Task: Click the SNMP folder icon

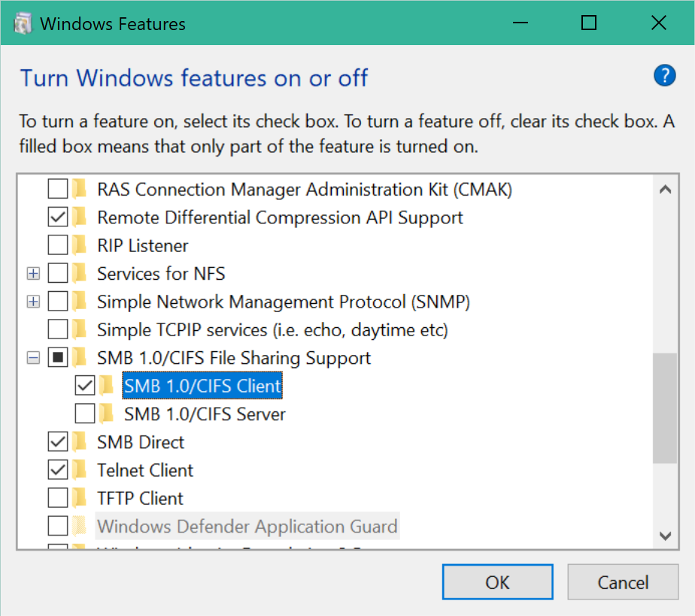Action: pos(79,302)
